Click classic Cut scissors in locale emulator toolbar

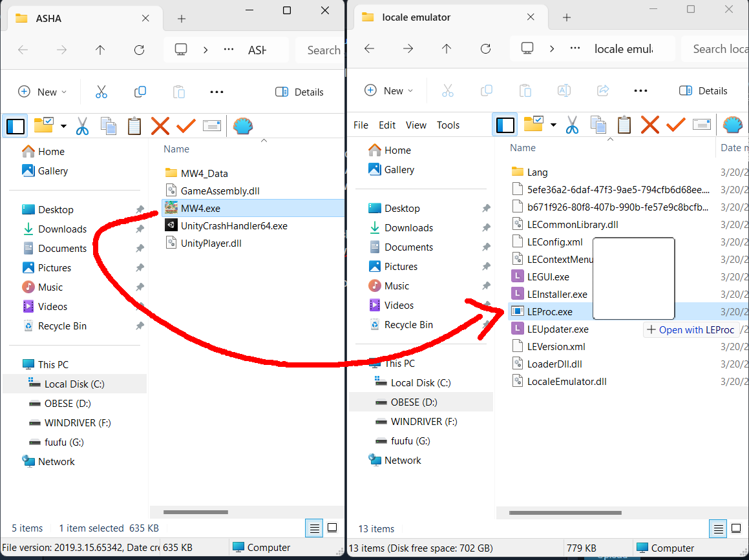pos(572,125)
